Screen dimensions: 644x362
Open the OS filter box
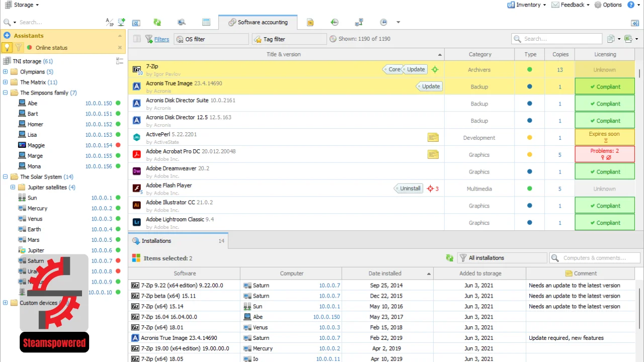coord(211,39)
